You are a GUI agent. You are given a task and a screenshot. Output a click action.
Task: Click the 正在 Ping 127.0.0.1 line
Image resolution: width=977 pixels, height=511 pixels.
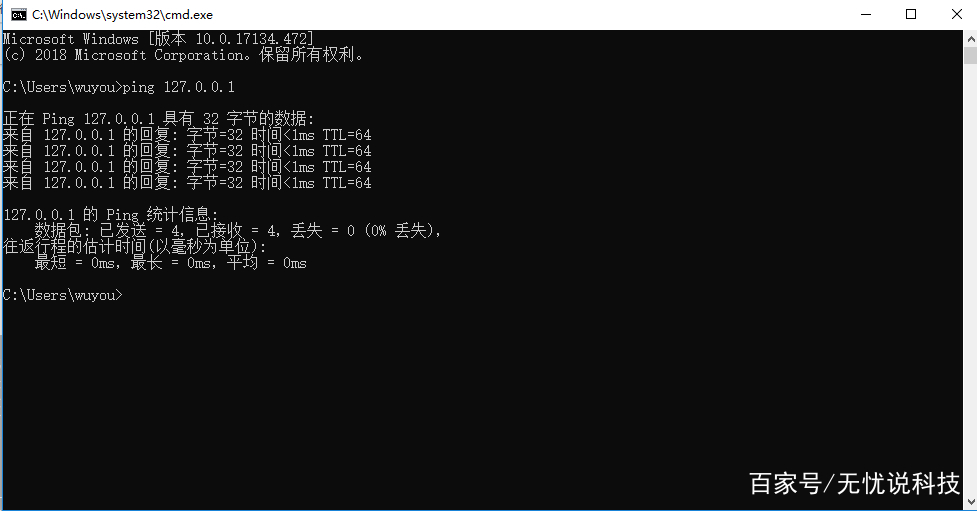[159, 118]
